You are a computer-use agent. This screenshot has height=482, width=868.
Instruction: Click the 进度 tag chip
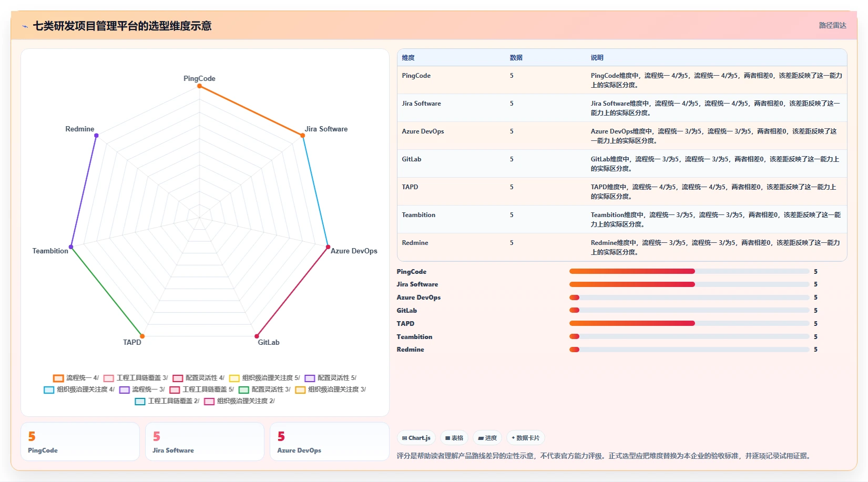tap(487, 438)
